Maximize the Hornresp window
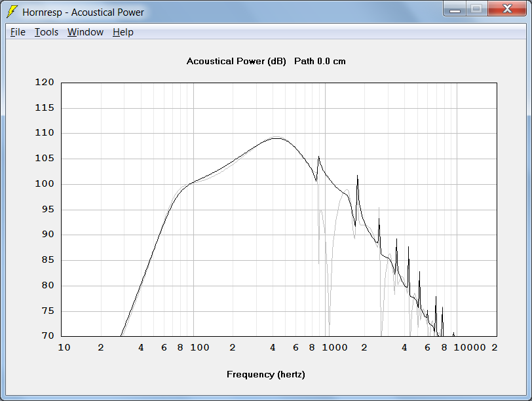 click(x=477, y=9)
